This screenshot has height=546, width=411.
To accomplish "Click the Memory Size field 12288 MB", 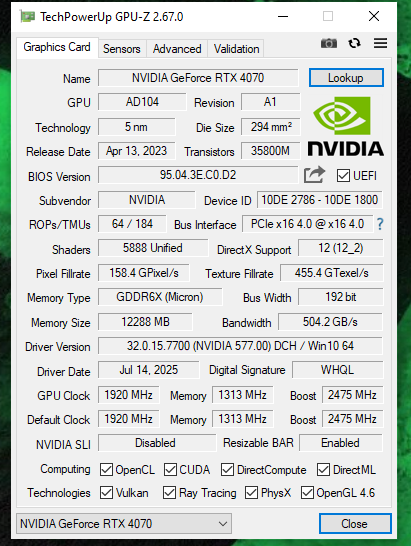I will tap(145, 322).
